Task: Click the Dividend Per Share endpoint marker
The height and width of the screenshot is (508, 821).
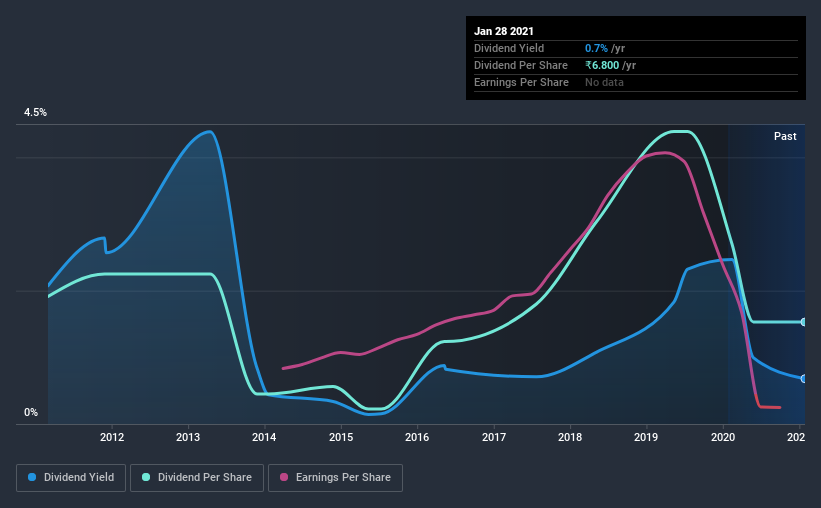Action: tap(803, 322)
